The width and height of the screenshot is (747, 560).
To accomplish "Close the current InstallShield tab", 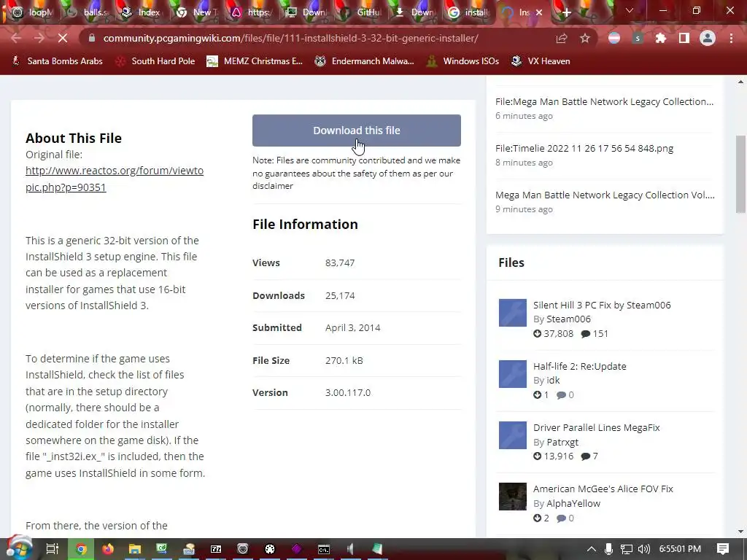I will [x=539, y=12].
